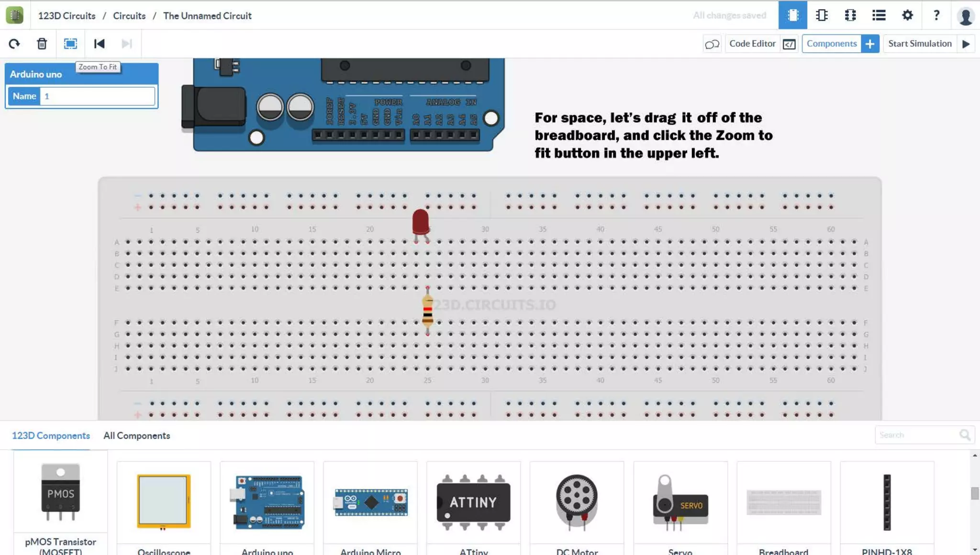Open the Circuits breadcrumb link

129,16
